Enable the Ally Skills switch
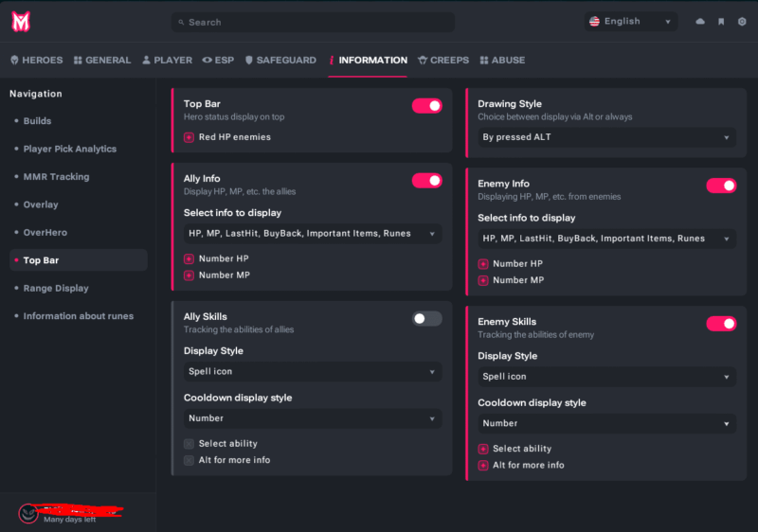This screenshot has width=758, height=532. click(427, 319)
